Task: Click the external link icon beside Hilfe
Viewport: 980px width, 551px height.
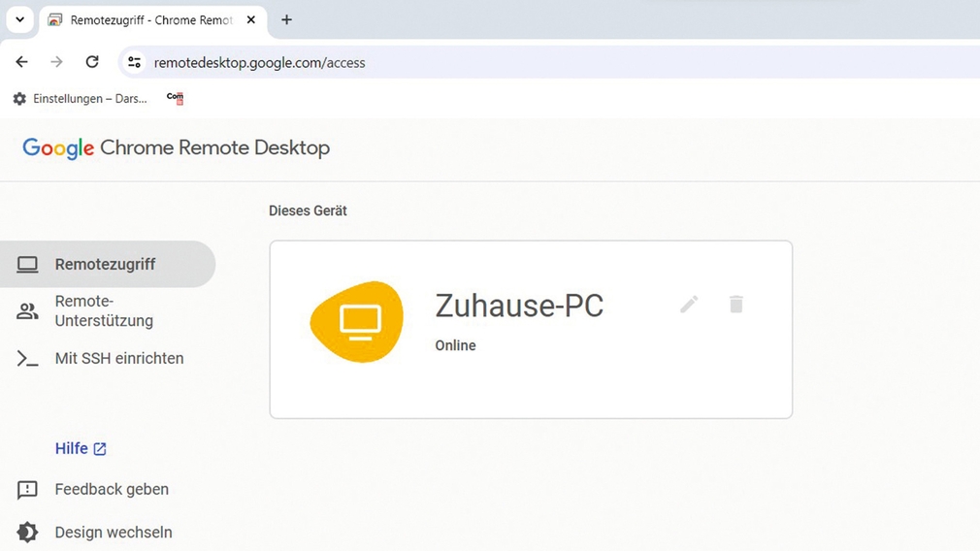Action: click(100, 448)
